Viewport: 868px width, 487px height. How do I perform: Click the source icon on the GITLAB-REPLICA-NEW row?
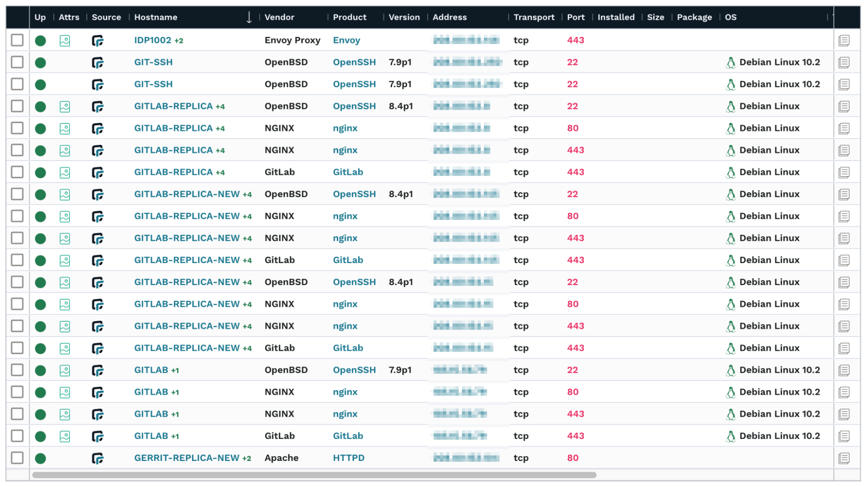tap(99, 194)
